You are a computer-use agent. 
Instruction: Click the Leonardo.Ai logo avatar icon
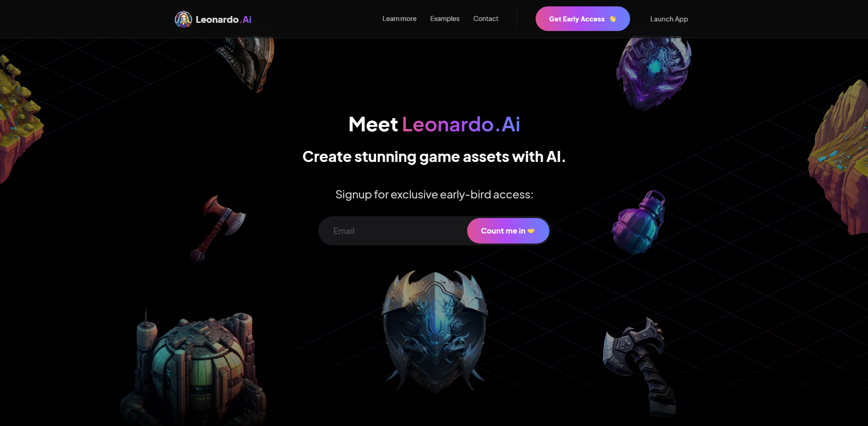click(183, 19)
